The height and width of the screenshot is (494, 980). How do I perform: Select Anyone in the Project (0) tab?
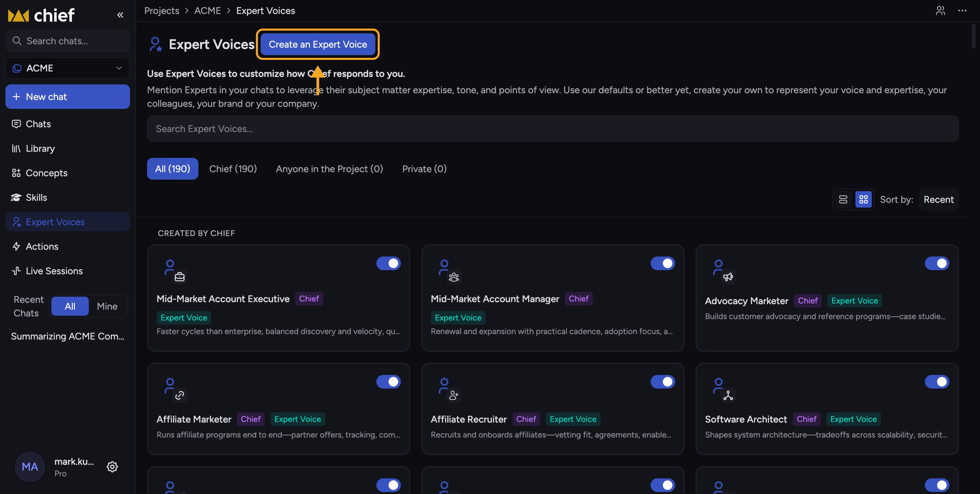click(329, 168)
